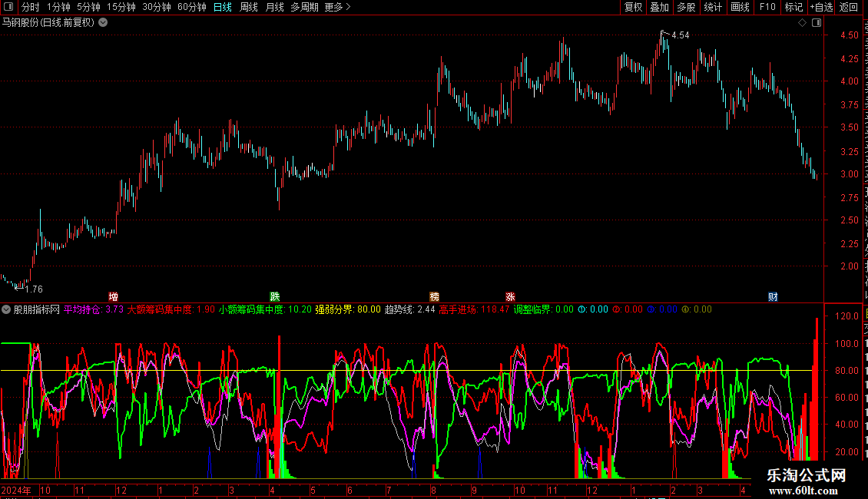This screenshot has height=499, width=868.
Task: Click the 调整临界: 0.00 label
Action: [x=544, y=310]
